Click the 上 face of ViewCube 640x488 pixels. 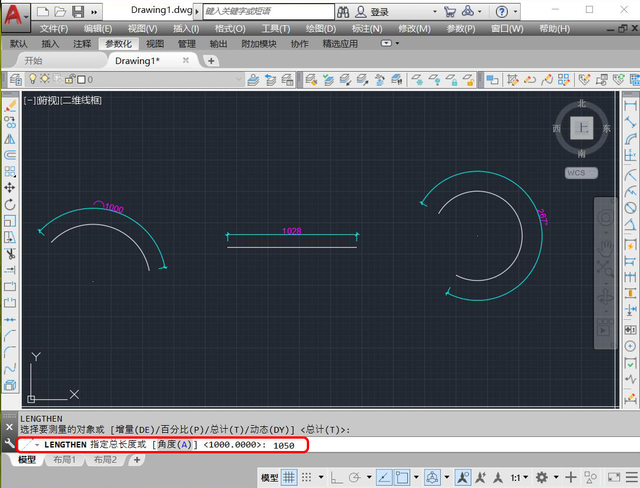581,128
